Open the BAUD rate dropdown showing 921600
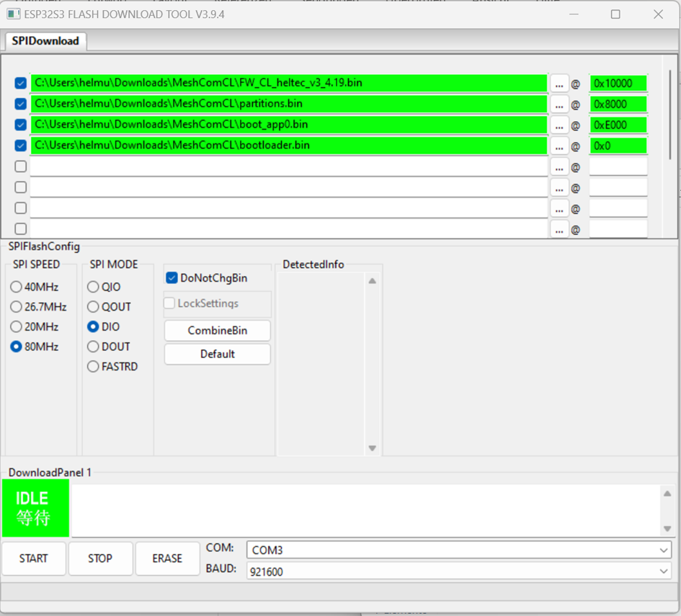Viewport: 681px width, 616px height. tap(459, 571)
